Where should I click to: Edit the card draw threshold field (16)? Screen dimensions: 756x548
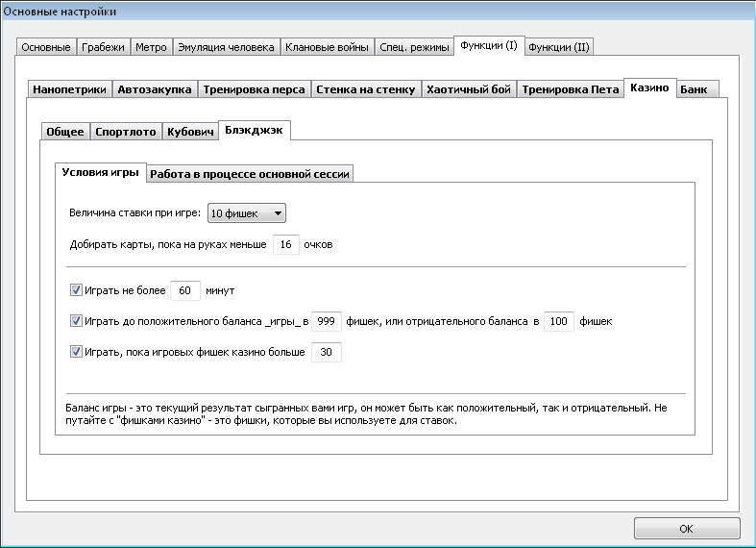click(286, 244)
